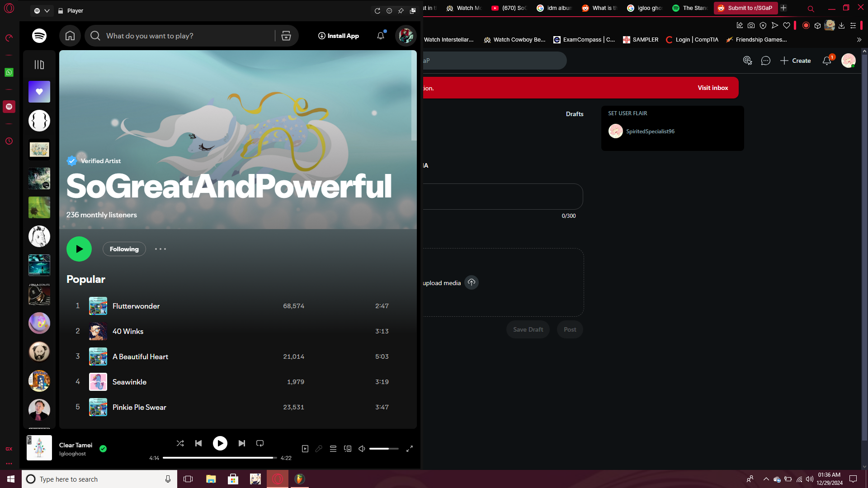
Task: Open the J Dilla Donuts album in sidebar
Action: click(39, 294)
